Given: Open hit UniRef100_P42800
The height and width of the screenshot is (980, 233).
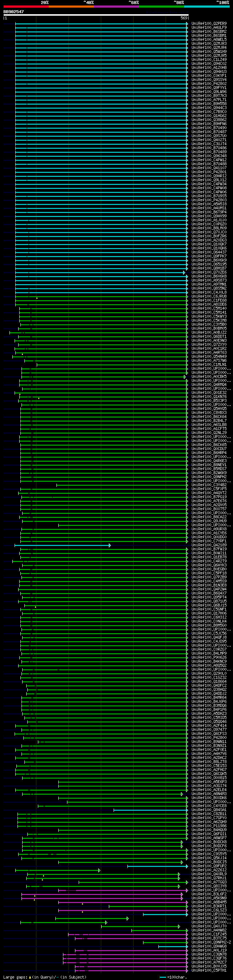Looking at the screenshot, I should [x=209, y=738].
